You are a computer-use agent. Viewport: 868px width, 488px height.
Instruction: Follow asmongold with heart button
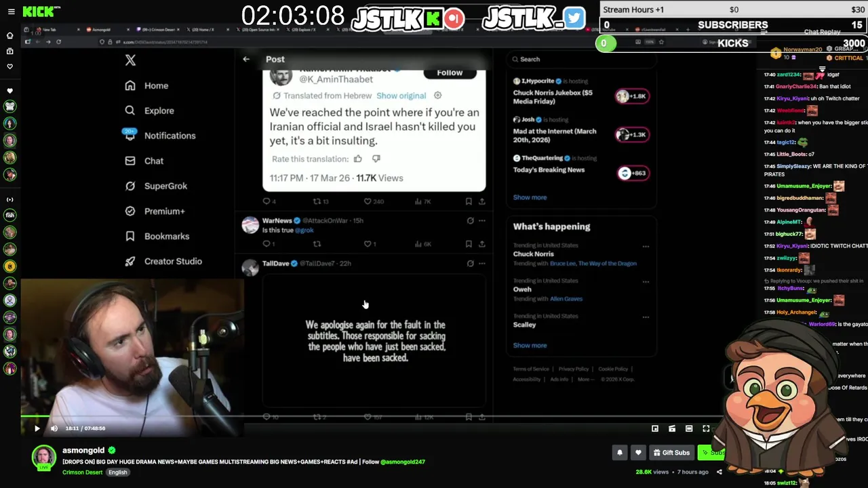(x=638, y=453)
